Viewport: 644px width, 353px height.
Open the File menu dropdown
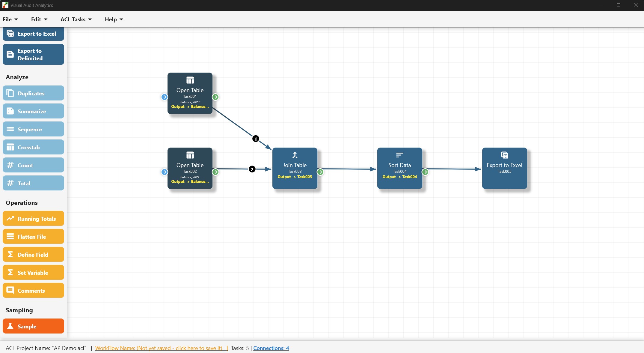[x=10, y=19]
